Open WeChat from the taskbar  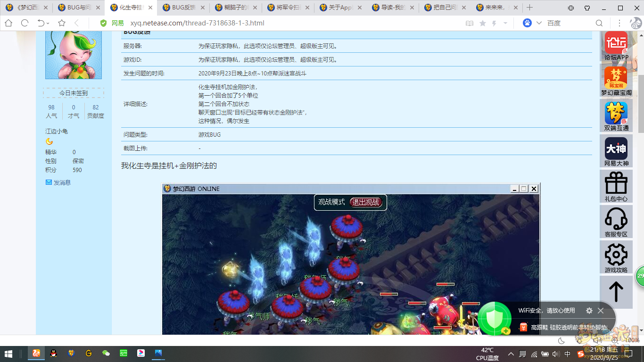click(106, 353)
